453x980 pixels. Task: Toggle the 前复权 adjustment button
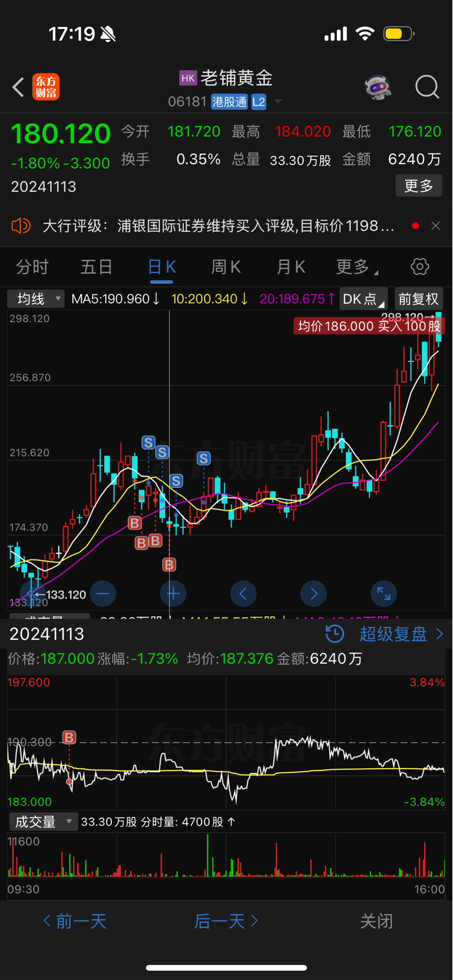418,299
